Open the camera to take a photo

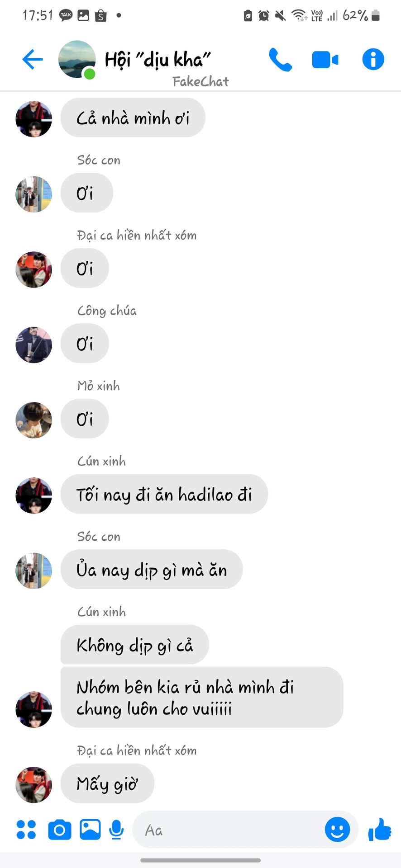(x=60, y=830)
